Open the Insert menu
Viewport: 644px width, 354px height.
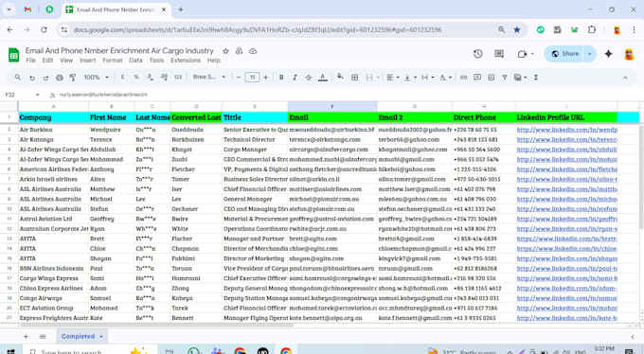tap(87, 61)
